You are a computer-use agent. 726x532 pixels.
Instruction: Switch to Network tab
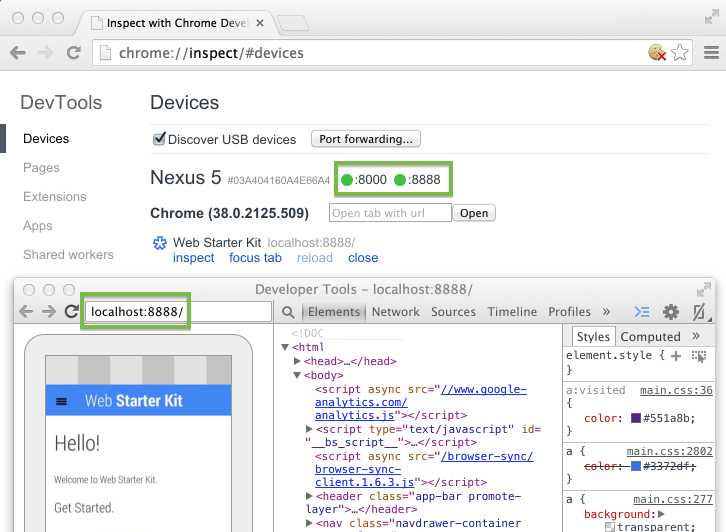point(395,312)
